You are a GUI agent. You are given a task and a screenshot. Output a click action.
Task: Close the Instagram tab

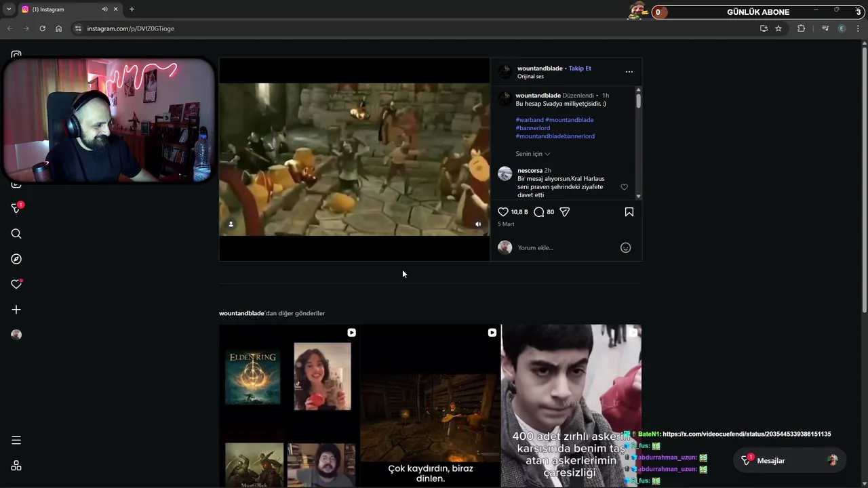[x=115, y=9]
